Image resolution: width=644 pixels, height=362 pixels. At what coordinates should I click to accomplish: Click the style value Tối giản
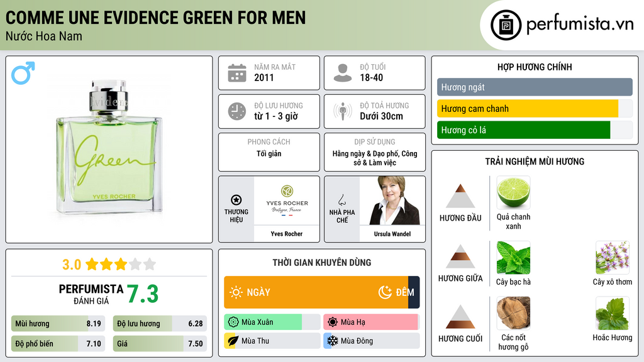point(269,153)
